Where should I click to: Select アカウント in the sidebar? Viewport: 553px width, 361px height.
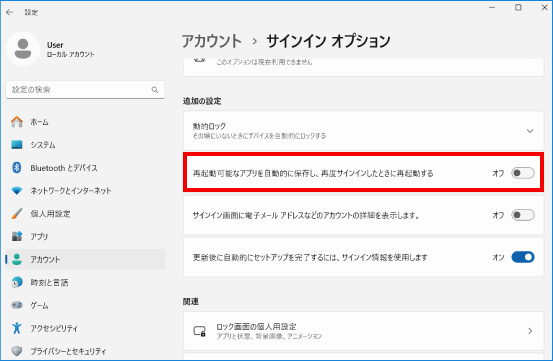pos(85,259)
